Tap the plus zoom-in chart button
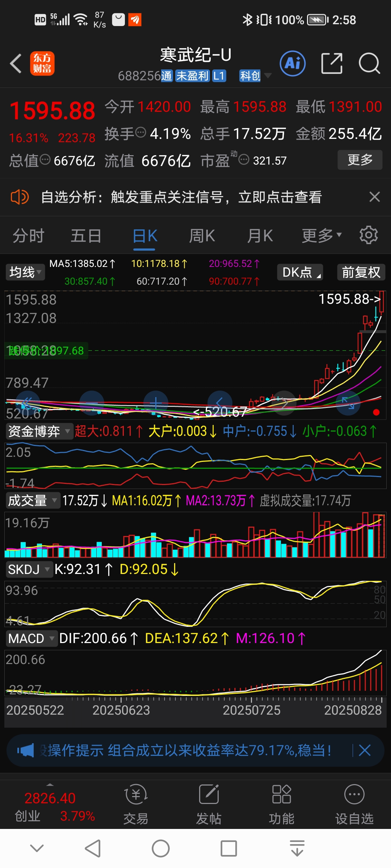 click(156, 403)
